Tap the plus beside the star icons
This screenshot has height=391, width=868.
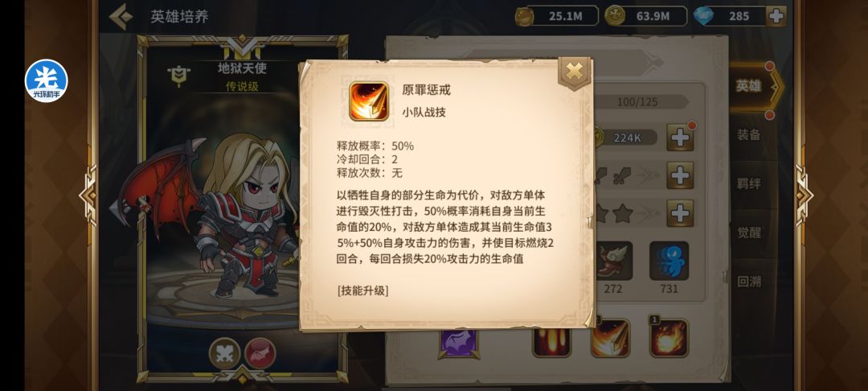[681, 213]
